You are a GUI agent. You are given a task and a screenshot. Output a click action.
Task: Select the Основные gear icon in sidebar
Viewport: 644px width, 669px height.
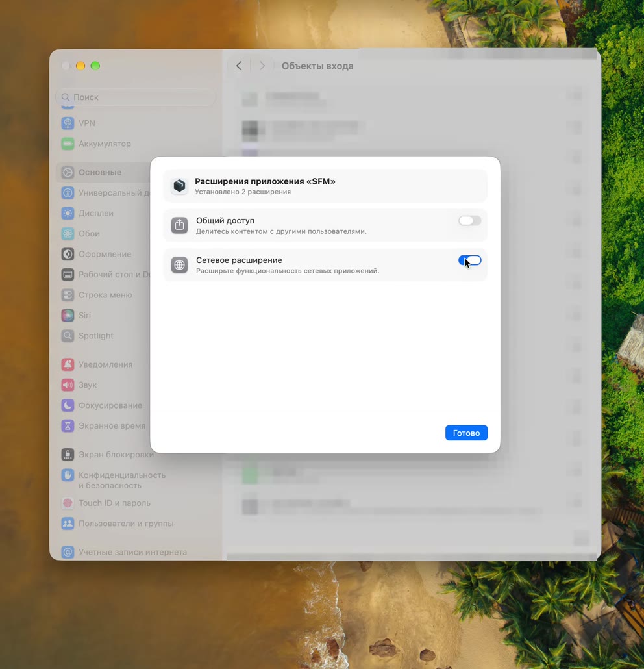click(68, 172)
